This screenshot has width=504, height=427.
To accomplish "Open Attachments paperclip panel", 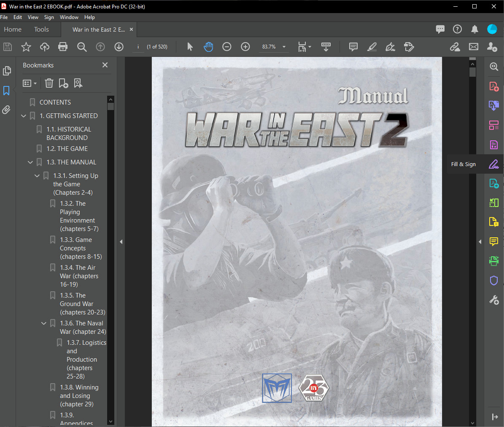I will tap(6, 110).
